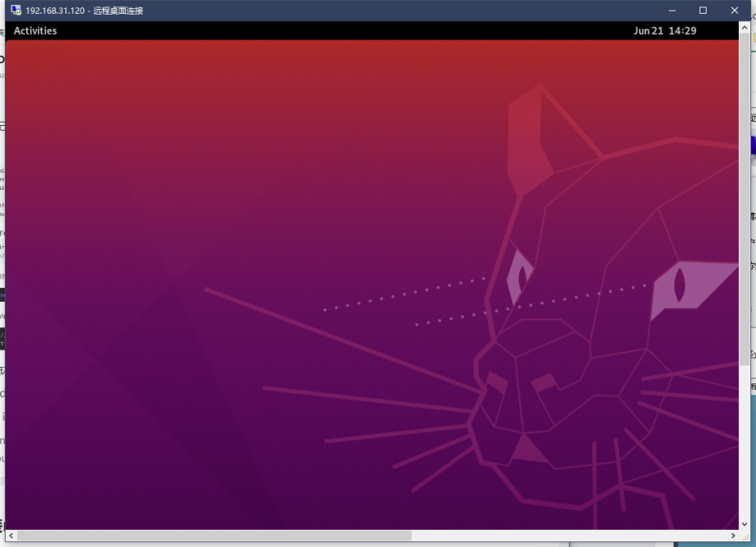Open the Activities overview in Ubuntu
This screenshot has height=547, width=756.
click(36, 31)
